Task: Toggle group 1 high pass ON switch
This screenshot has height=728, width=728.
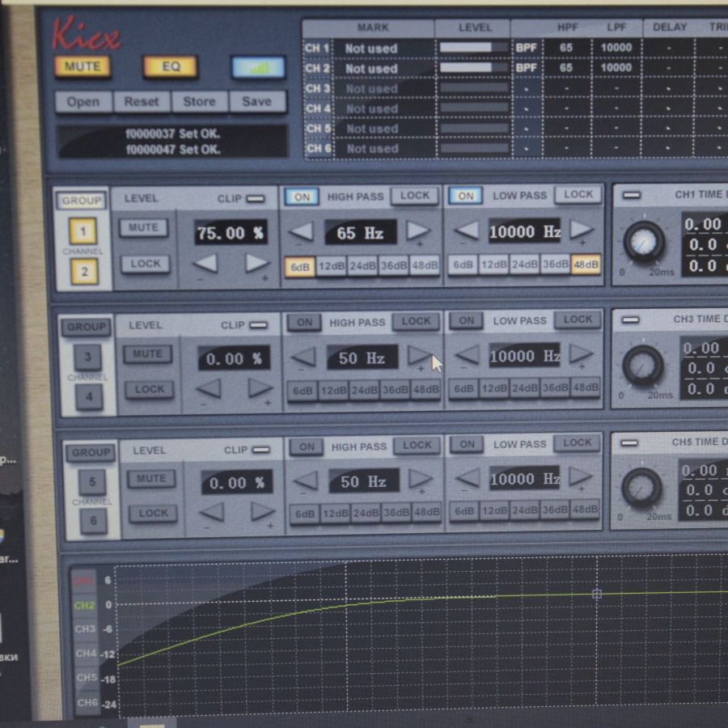Action: coord(301,197)
